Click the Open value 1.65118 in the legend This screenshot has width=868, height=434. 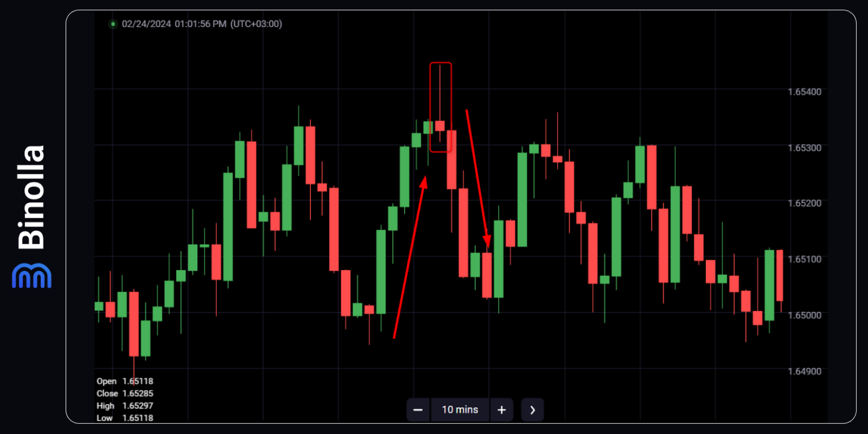point(139,381)
